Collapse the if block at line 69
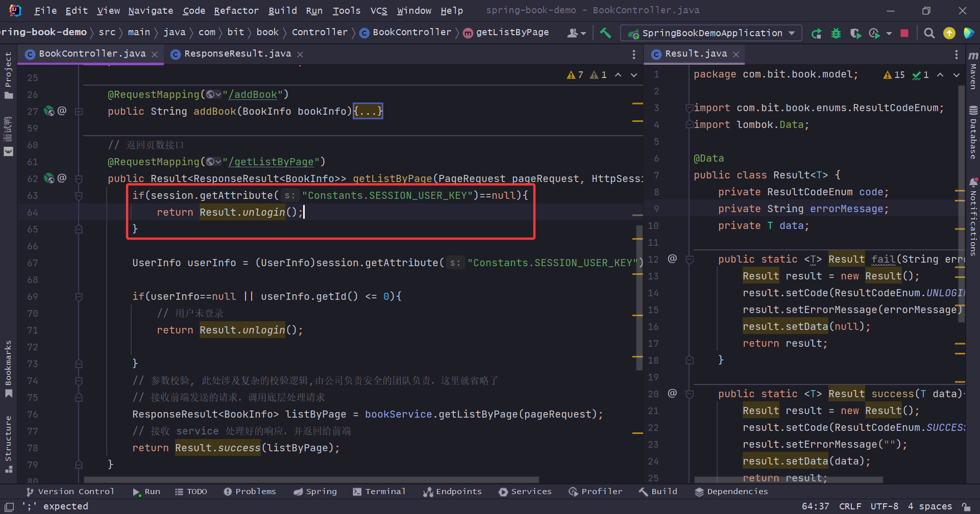This screenshot has height=514, width=980. click(79, 297)
